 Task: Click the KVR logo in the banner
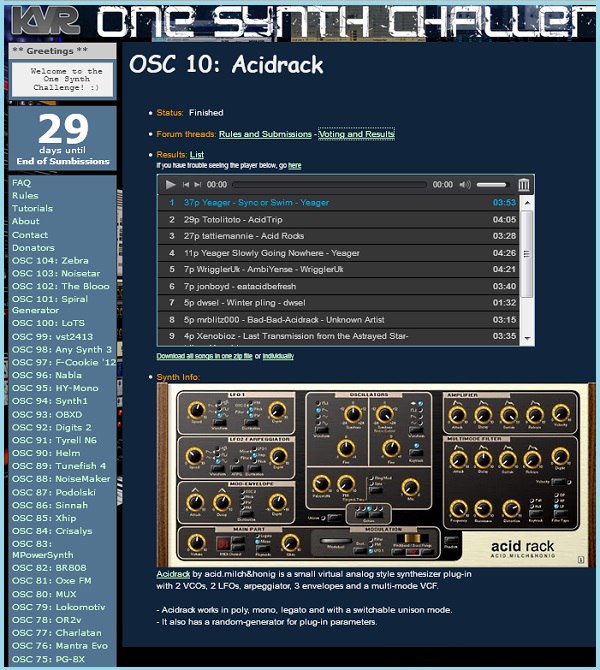click(x=46, y=21)
